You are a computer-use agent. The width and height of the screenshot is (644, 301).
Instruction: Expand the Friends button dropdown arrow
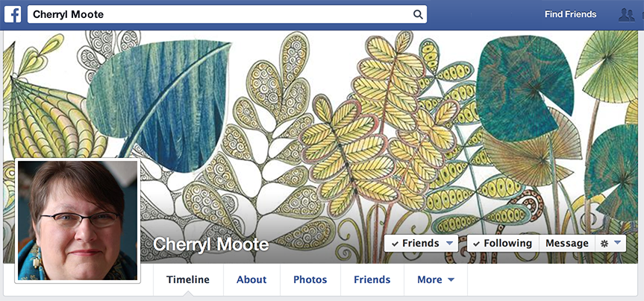[x=449, y=244]
